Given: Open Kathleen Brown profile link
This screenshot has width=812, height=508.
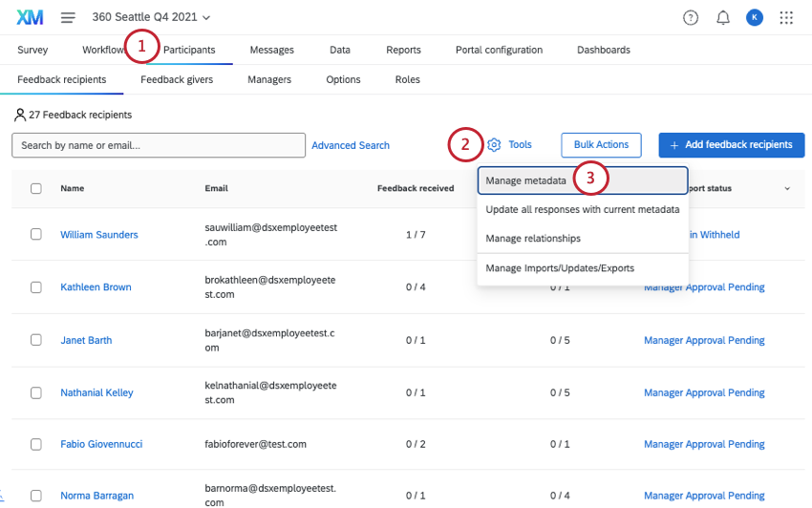Looking at the screenshot, I should [x=96, y=286].
